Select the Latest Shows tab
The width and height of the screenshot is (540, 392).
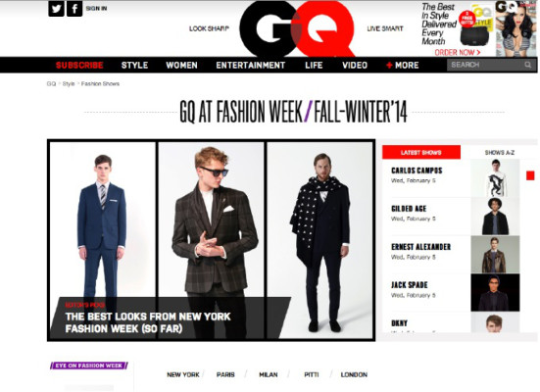[x=421, y=152]
